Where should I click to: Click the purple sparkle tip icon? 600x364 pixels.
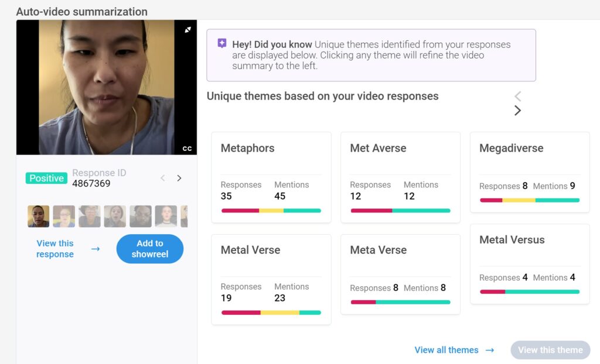(222, 43)
